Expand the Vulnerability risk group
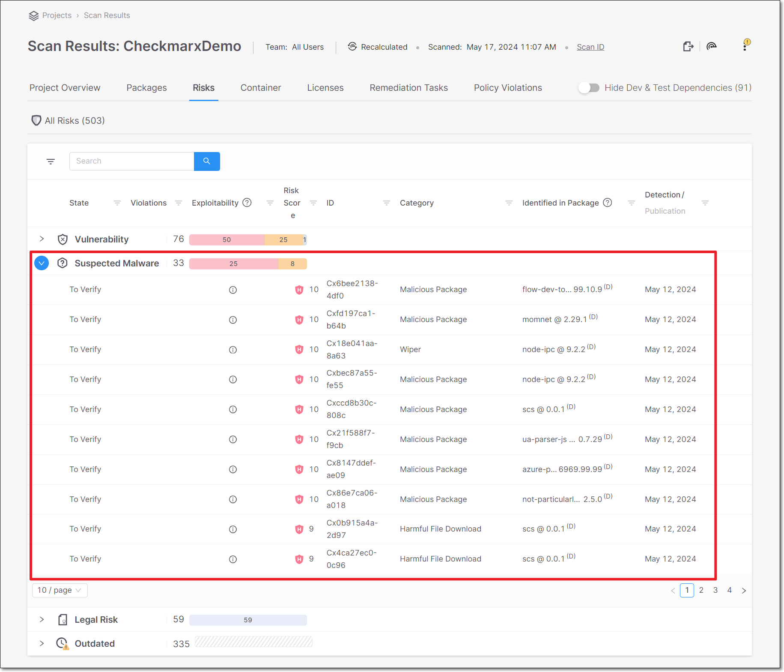784x672 pixels. (42, 239)
